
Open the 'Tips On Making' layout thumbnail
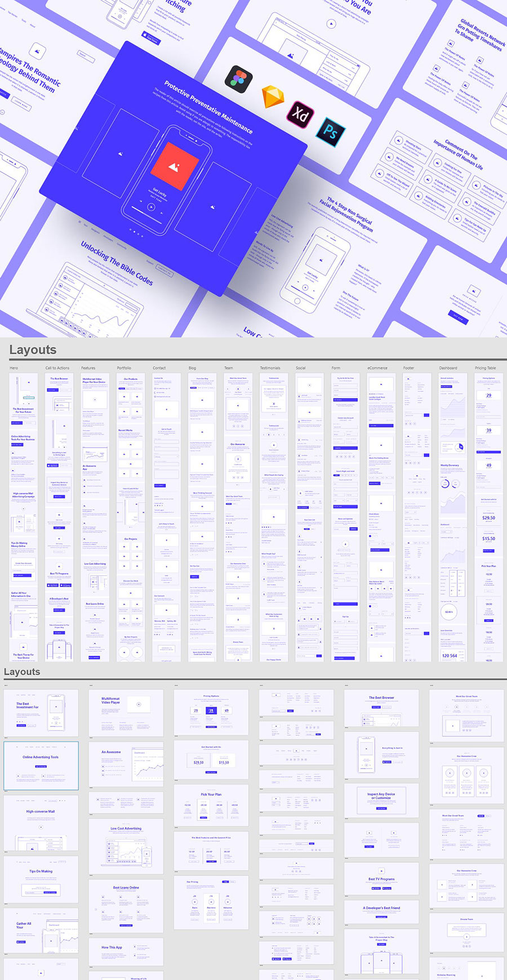pos(41,879)
